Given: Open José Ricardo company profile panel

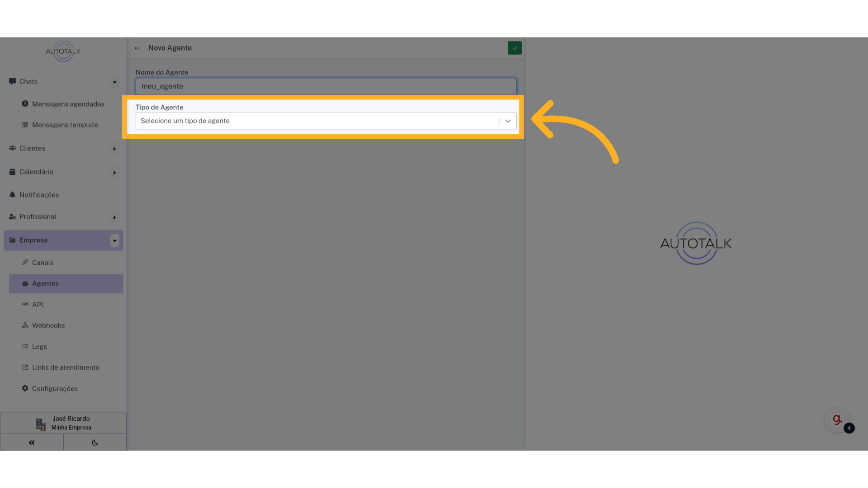Looking at the screenshot, I should [63, 423].
